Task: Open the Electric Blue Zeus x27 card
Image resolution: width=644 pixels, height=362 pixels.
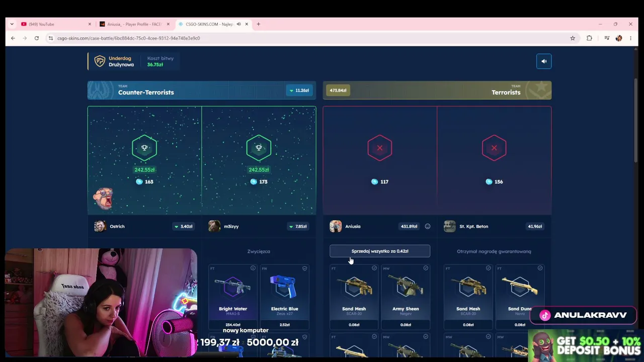Action: click(285, 297)
